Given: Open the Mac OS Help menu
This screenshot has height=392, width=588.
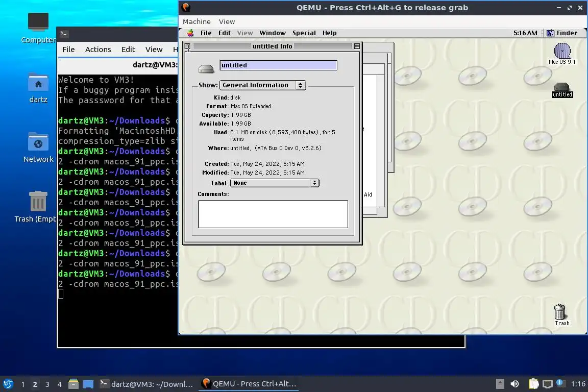Looking at the screenshot, I should [330, 33].
